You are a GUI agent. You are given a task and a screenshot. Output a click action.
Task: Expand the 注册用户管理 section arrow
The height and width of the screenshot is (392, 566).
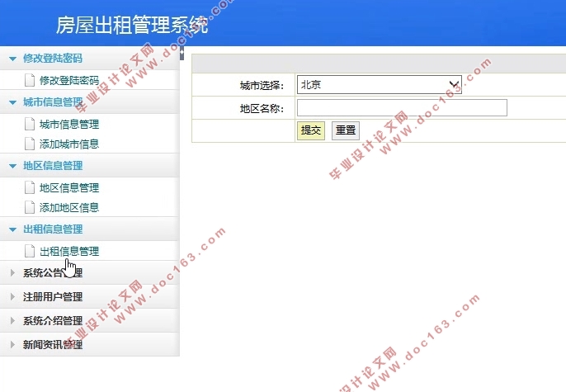point(12,297)
